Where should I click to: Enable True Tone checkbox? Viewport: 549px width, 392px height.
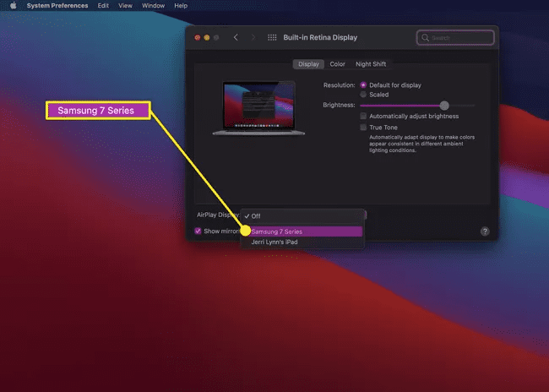coord(363,128)
